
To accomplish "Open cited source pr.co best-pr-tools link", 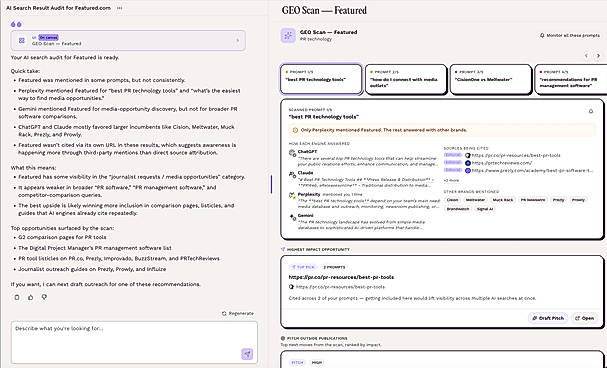I will (x=516, y=156).
